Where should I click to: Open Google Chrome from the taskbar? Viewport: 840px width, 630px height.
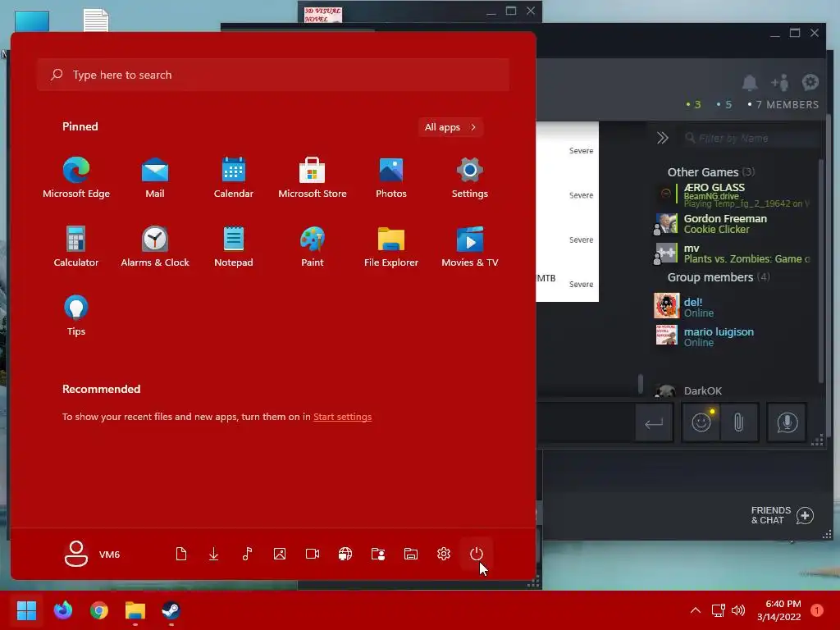coord(99,610)
